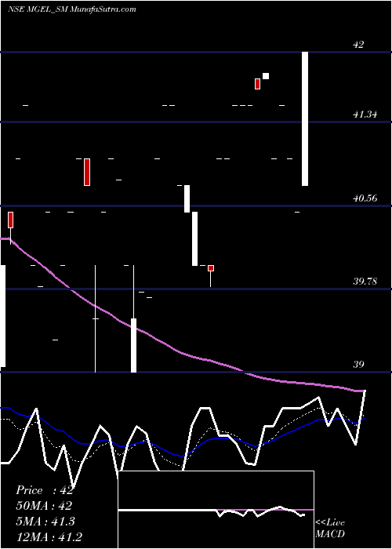Image resolution: width=392 pixels, height=549 pixels.
Task: Select the 39 price axis label
Action: pos(358,365)
